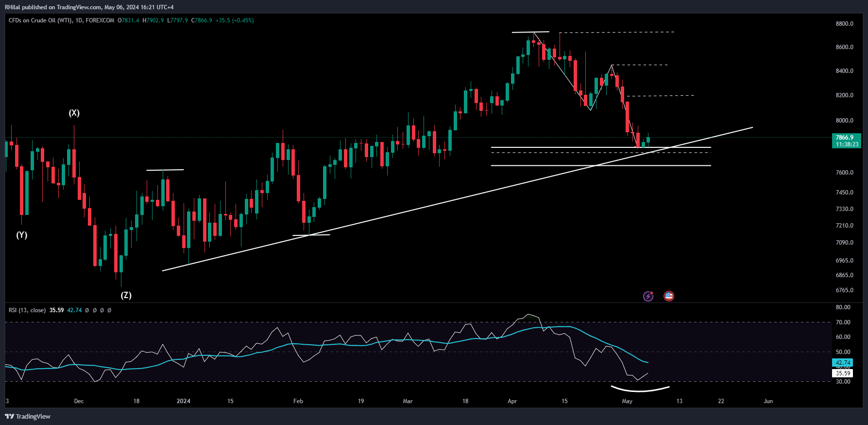868x425 pixels.
Task: Click the open value O7831.4 in header
Action: coord(128,20)
